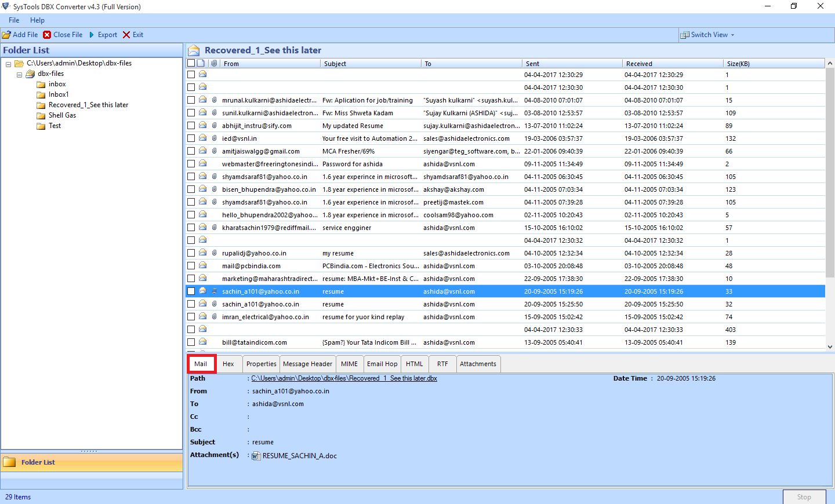Click the Stop button
The width and height of the screenshot is (835, 504).
pos(804,497)
